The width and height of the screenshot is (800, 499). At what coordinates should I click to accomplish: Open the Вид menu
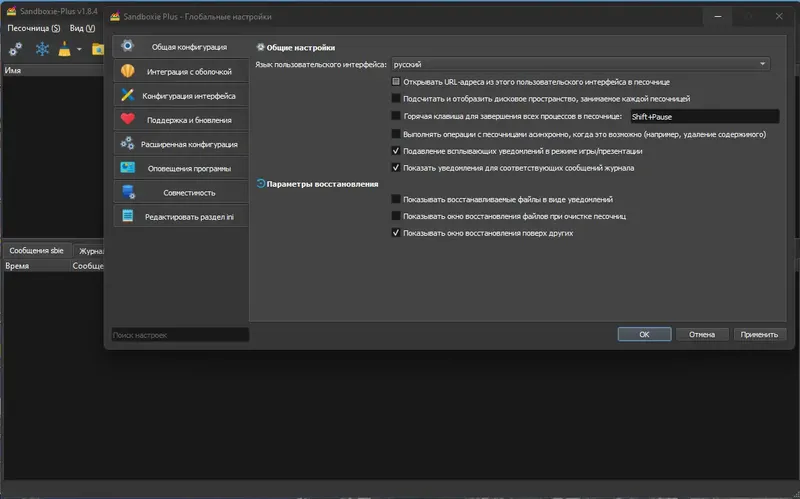[x=82, y=28]
